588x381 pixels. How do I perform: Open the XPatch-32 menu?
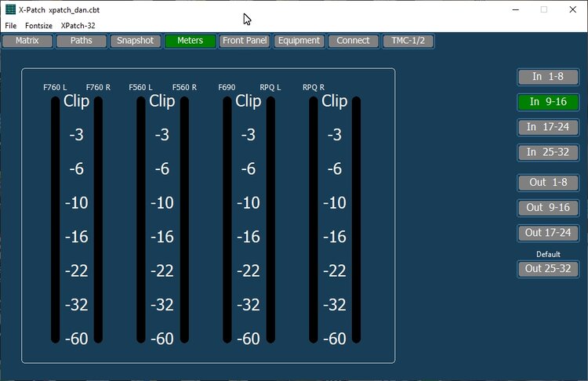point(78,26)
